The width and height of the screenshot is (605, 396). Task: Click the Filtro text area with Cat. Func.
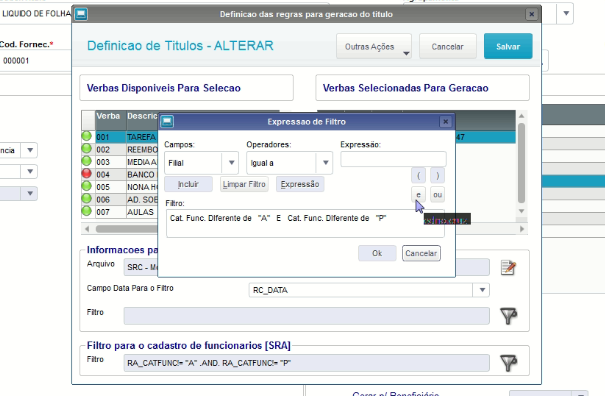point(305,223)
